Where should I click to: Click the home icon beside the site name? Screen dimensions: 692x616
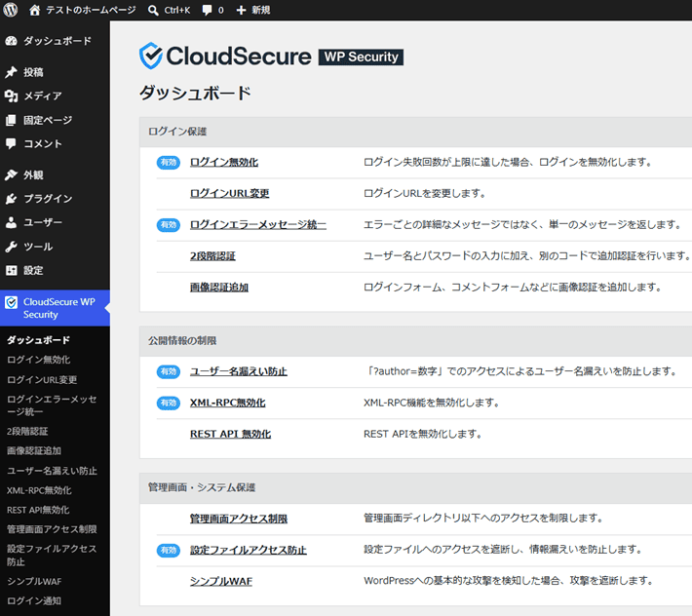coord(34,10)
